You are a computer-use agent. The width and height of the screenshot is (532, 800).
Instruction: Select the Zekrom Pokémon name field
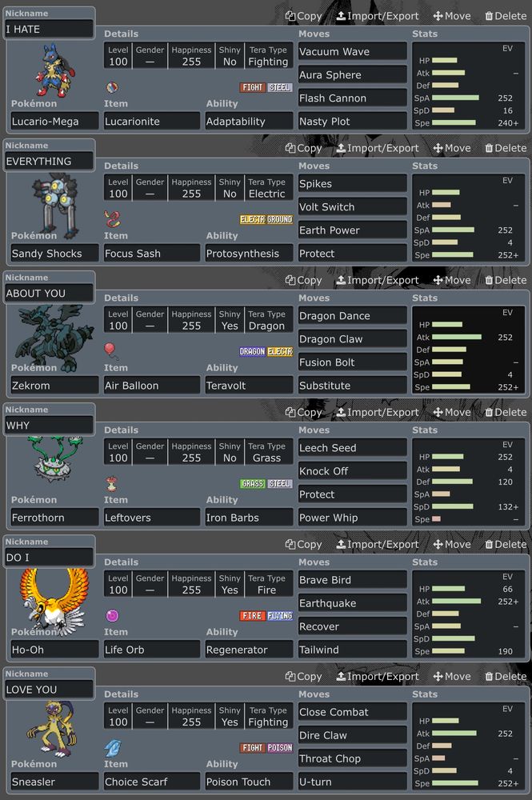pos(54,386)
